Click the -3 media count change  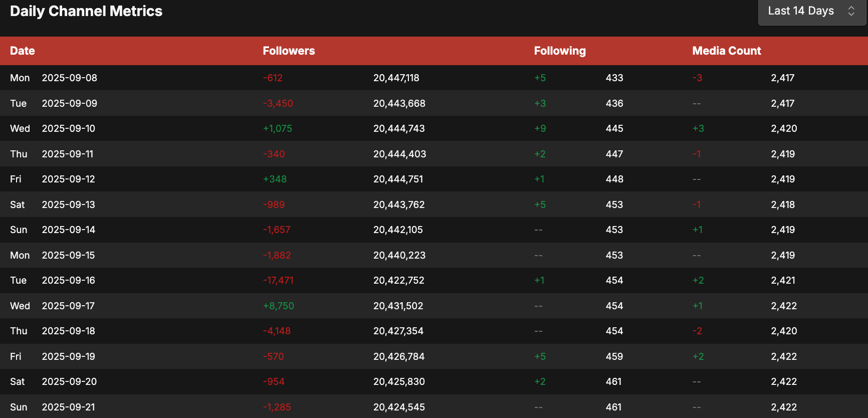tap(697, 78)
